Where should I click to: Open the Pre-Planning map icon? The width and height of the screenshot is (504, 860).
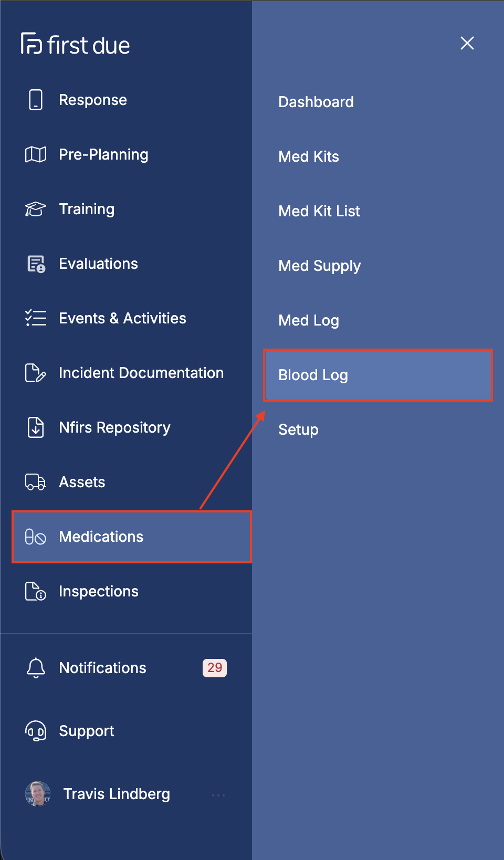pyautogui.click(x=36, y=154)
